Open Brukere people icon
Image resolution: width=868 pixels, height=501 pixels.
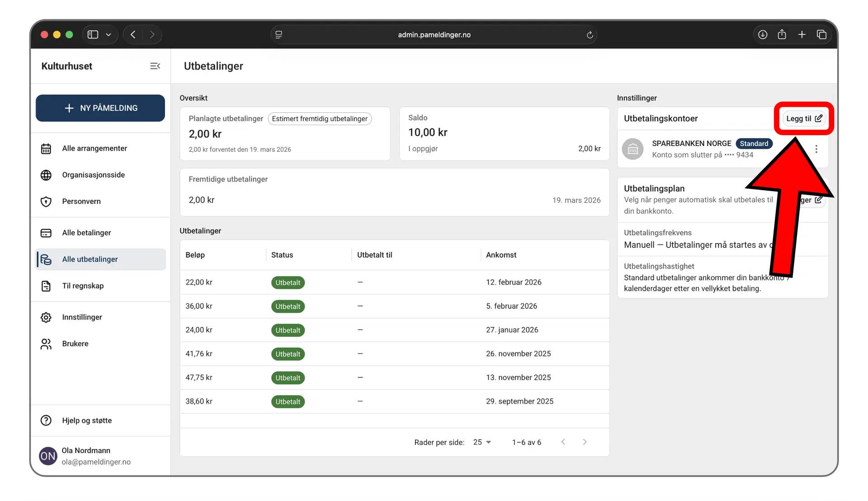click(46, 344)
